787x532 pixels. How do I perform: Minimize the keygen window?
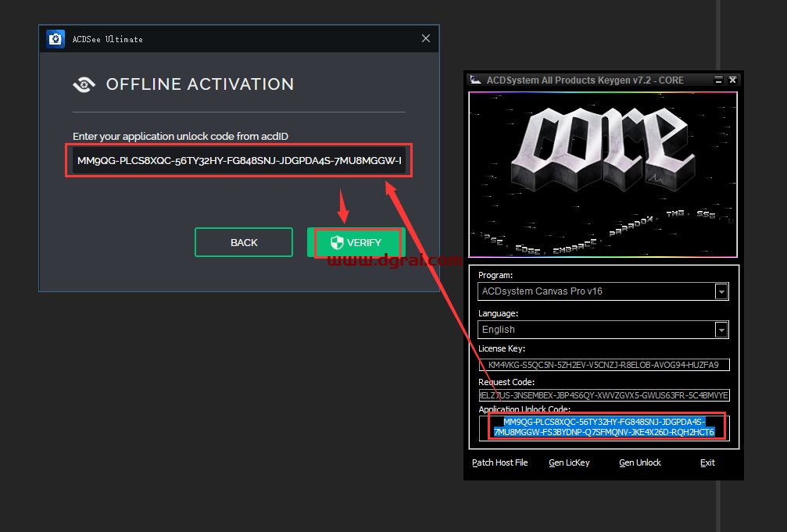coord(718,80)
